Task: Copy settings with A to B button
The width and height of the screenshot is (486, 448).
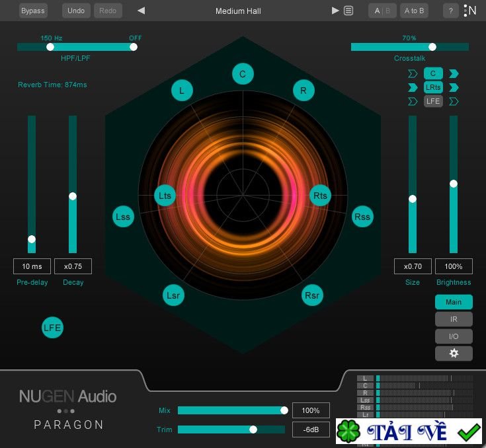Action: tap(415, 11)
